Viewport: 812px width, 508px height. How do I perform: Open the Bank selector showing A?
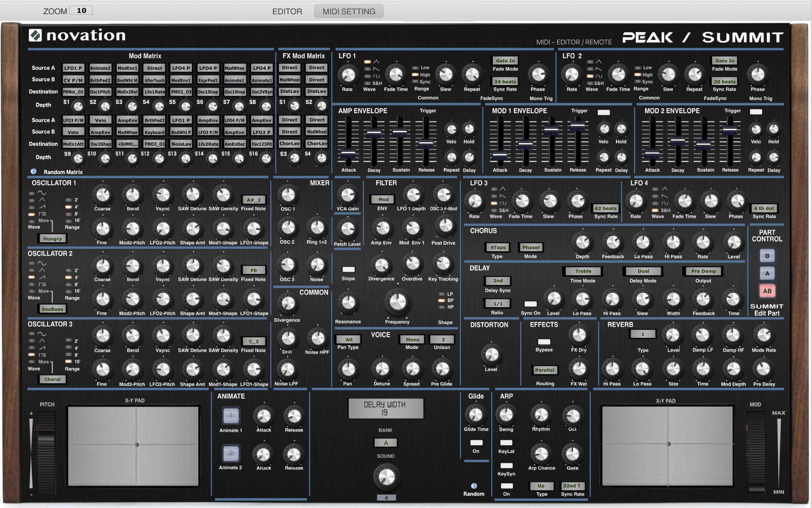pos(385,443)
